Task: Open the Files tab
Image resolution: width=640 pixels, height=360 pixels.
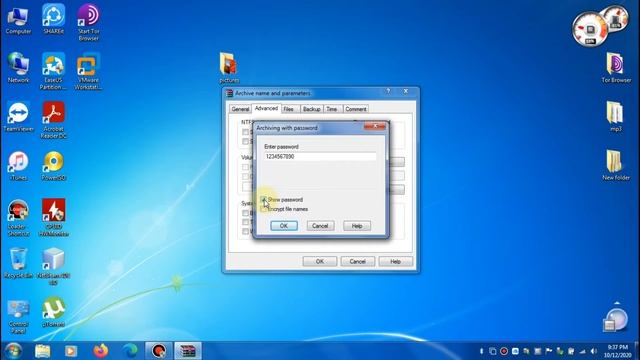Action: tap(289, 109)
